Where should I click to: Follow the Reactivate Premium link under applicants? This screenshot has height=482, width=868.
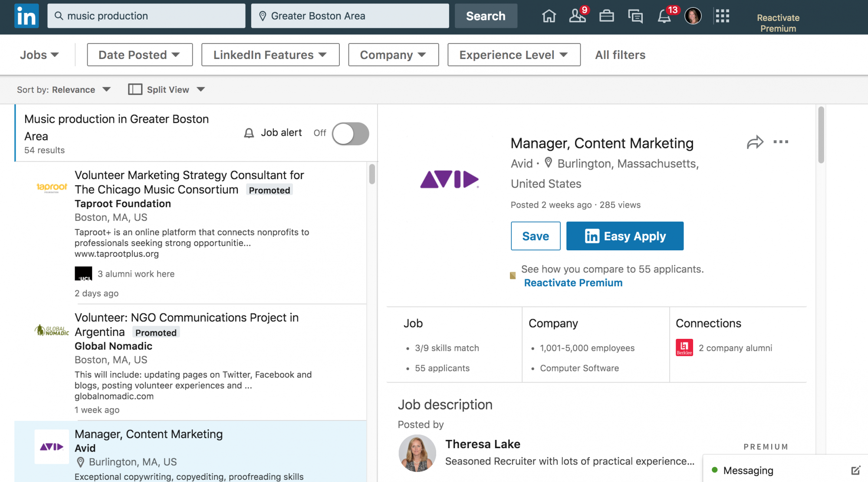[573, 283]
